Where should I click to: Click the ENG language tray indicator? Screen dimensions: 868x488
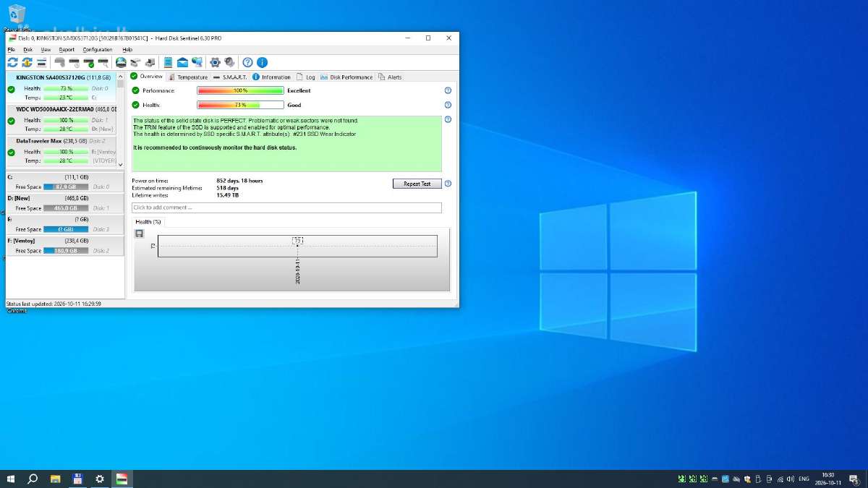click(804, 479)
